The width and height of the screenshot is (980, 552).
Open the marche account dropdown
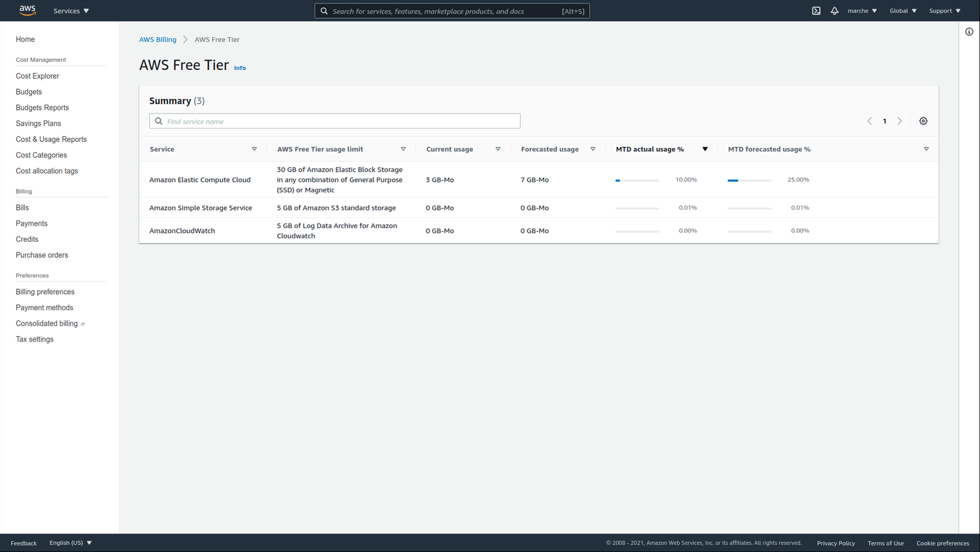point(862,11)
